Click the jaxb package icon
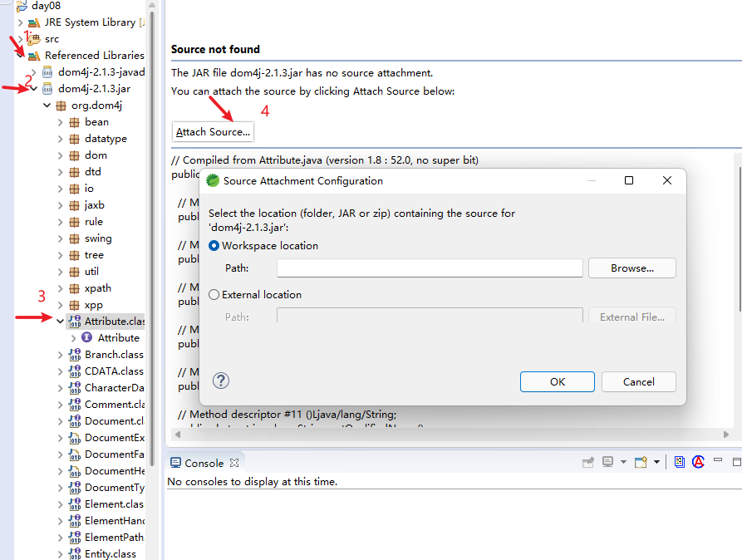This screenshot has height=560, width=742. coord(74,205)
